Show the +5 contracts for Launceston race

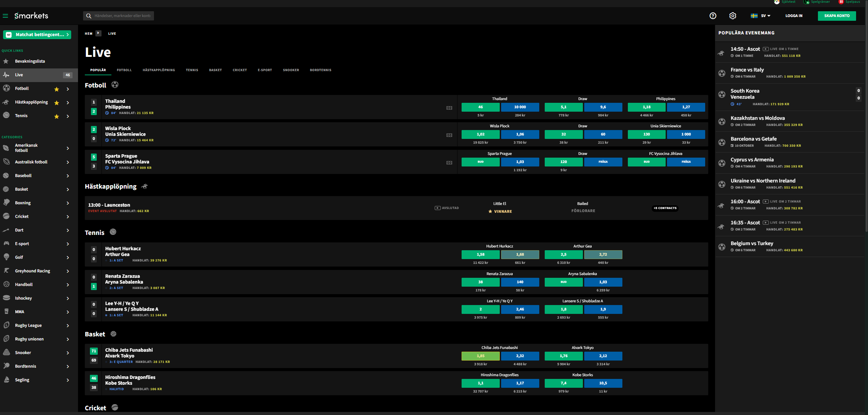click(665, 208)
